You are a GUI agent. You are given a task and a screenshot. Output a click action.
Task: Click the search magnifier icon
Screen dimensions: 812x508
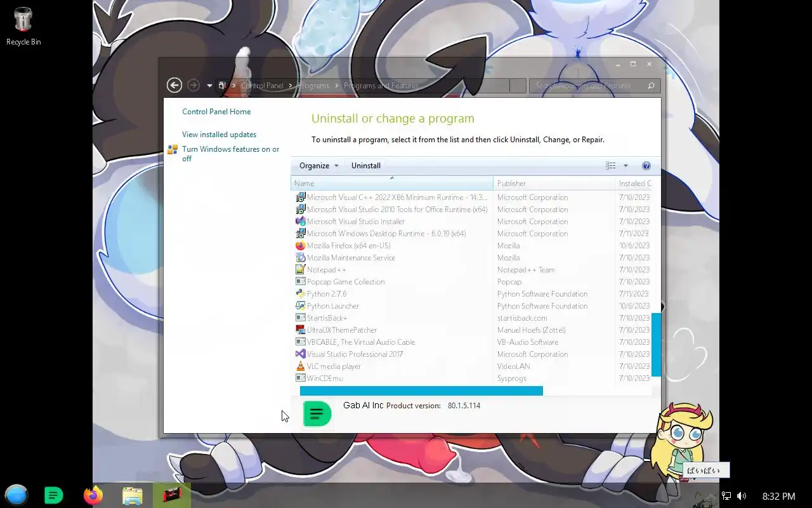click(651, 86)
